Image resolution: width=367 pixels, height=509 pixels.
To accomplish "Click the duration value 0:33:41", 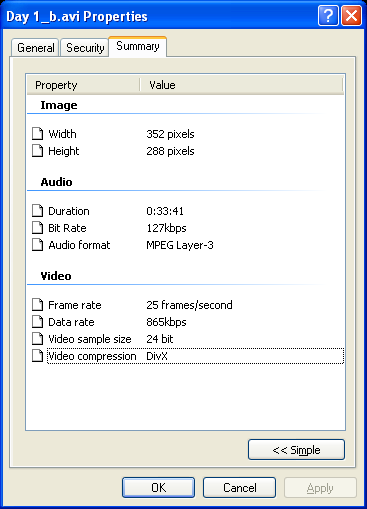I will coord(165,211).
